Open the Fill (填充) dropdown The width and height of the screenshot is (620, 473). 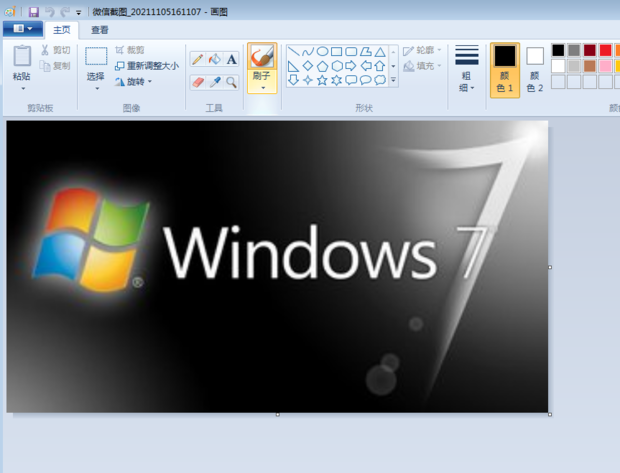point(422,66)
